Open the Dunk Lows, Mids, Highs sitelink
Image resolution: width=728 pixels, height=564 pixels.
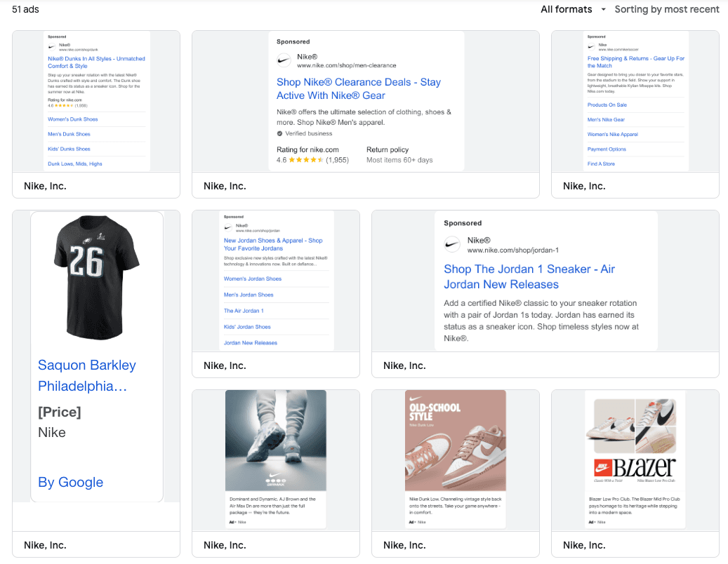(74, 163)
